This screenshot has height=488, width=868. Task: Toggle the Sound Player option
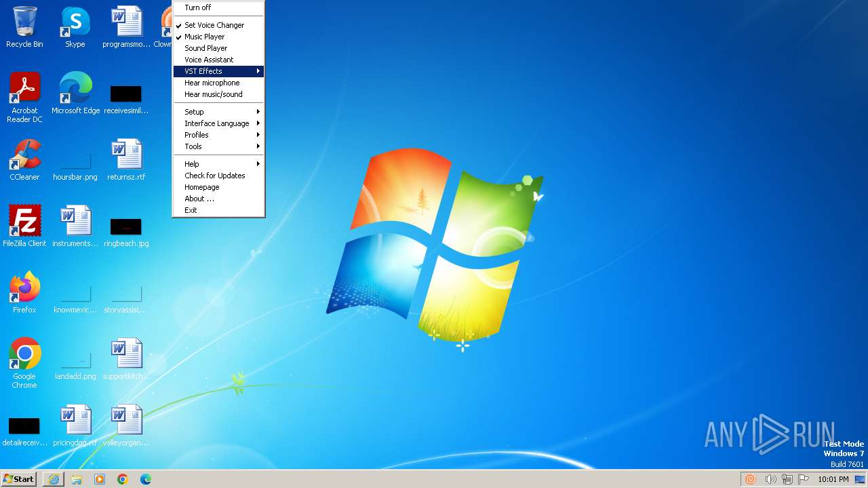(218, 48)
